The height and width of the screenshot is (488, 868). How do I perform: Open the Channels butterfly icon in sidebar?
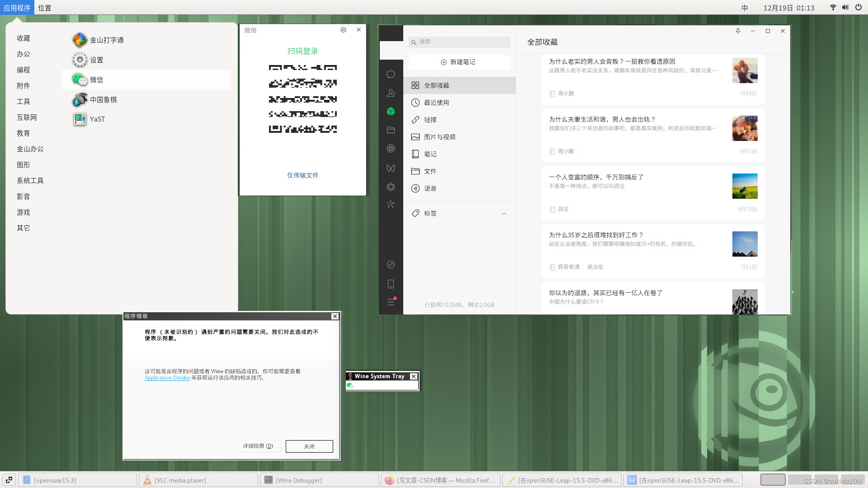click(391, 168)
